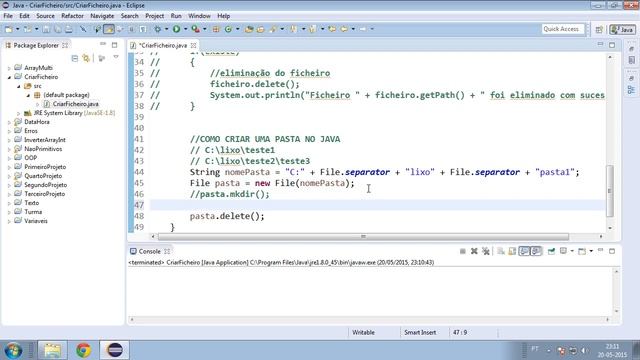
Task: Click Remove All Terminated Launches double-X icon
Action: point(486,251)
